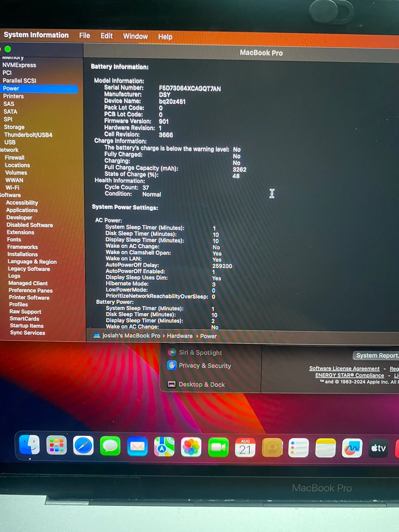Screen dimensions: 399x532
Task: Launch FaceTime from the dock
Action: point(218,447)
